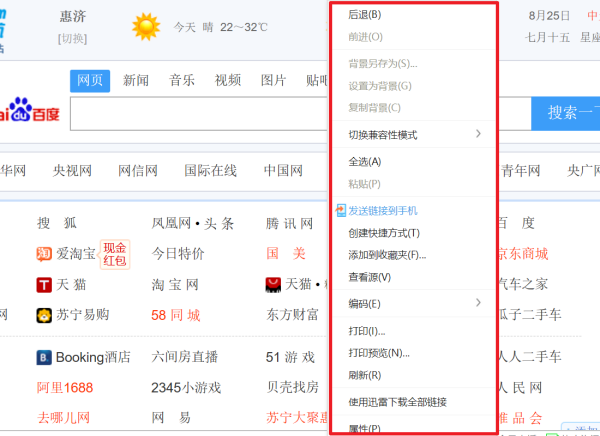Expand 编码(E) submenu arrow
The image size is (600, 436).
pos(478,302)
